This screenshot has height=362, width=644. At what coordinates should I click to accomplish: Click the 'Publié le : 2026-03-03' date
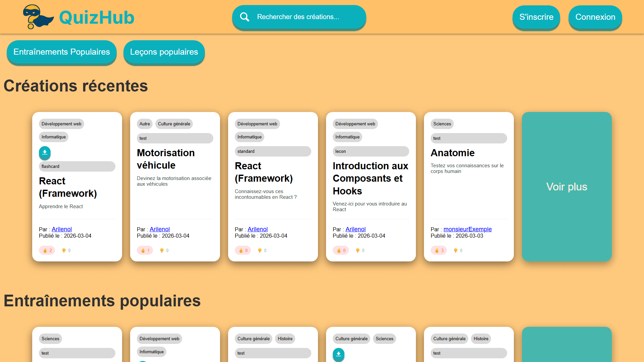(457, 236)
